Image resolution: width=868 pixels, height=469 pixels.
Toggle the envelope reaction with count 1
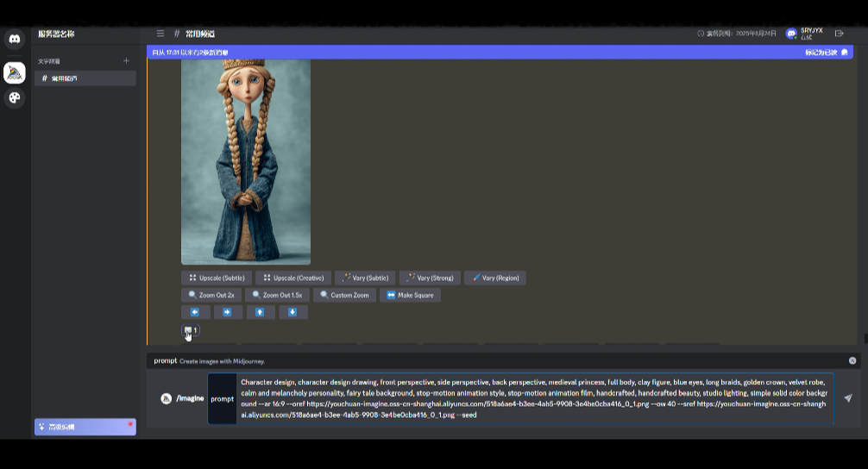(190, 330)
